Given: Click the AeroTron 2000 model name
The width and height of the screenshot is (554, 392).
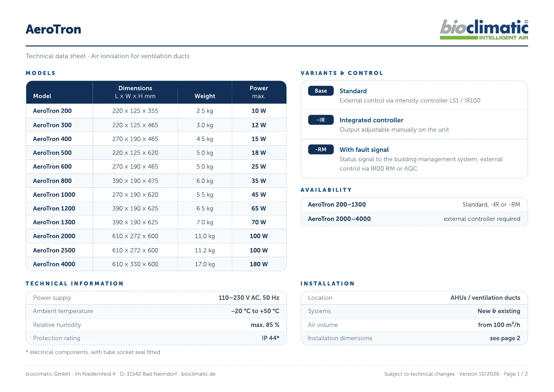Looking at the screenshot, I should pyautogui.click(x=54, y=236).
